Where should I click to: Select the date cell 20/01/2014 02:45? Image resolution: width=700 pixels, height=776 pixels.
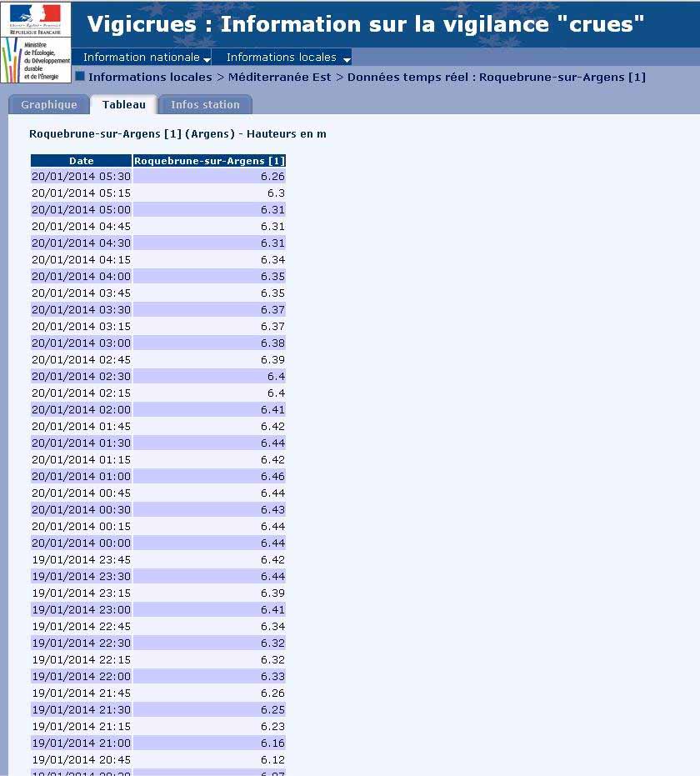click(81, 359)
